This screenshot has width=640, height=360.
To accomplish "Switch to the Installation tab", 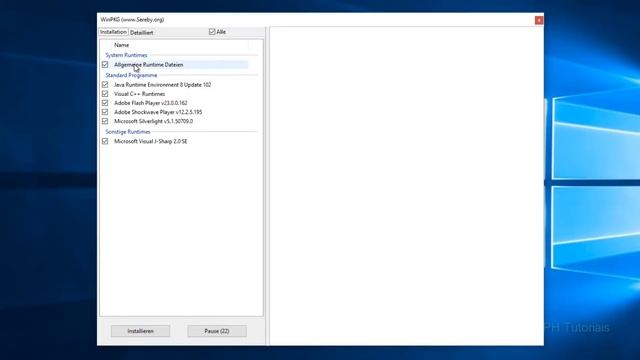I will click(x=113, y=32).
